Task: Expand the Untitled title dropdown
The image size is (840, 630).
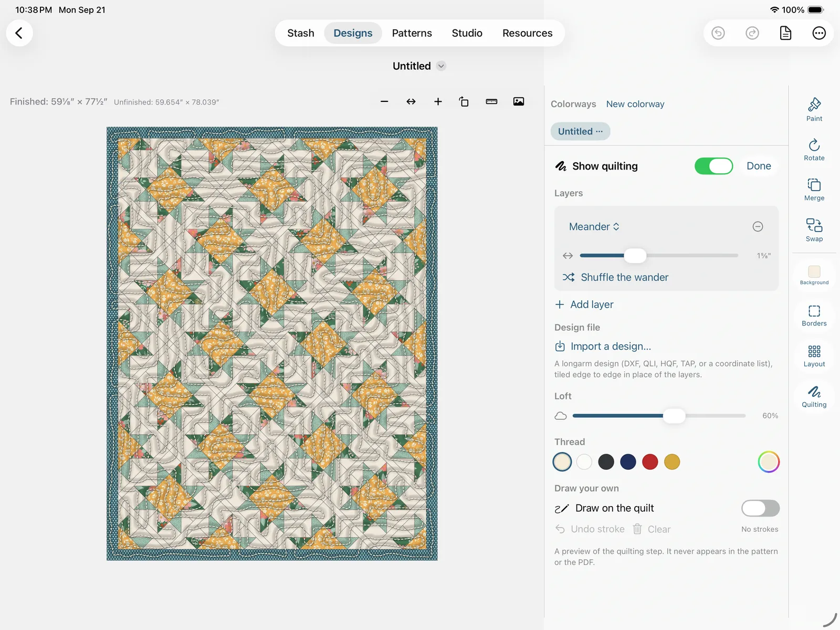Action: (441, 66)
